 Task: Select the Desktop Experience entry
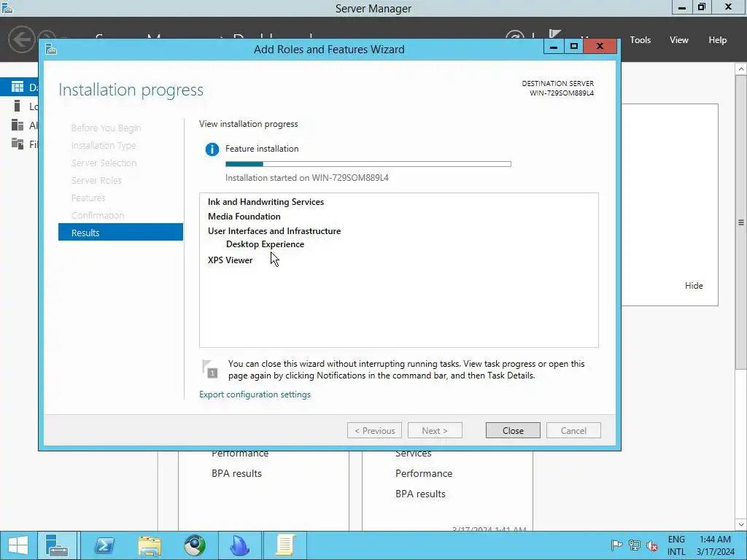tap(266, 244)
